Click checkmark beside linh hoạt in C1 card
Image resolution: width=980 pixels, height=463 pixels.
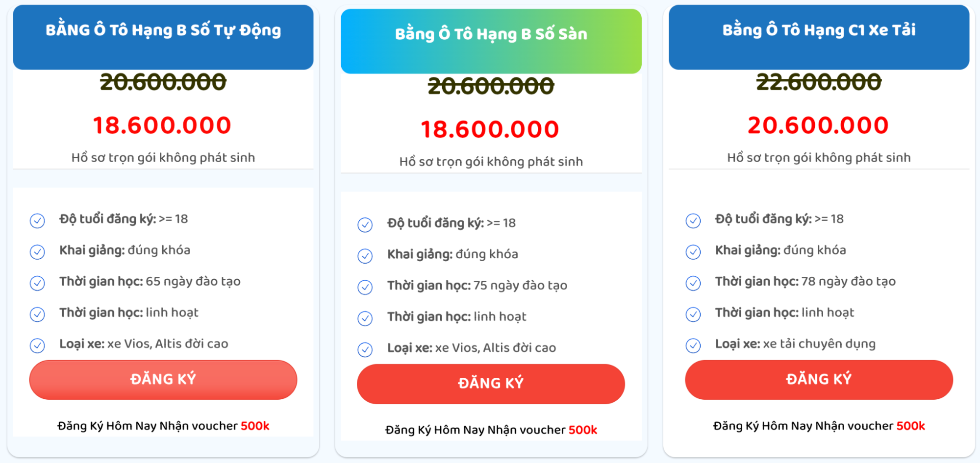coord(693,314)
